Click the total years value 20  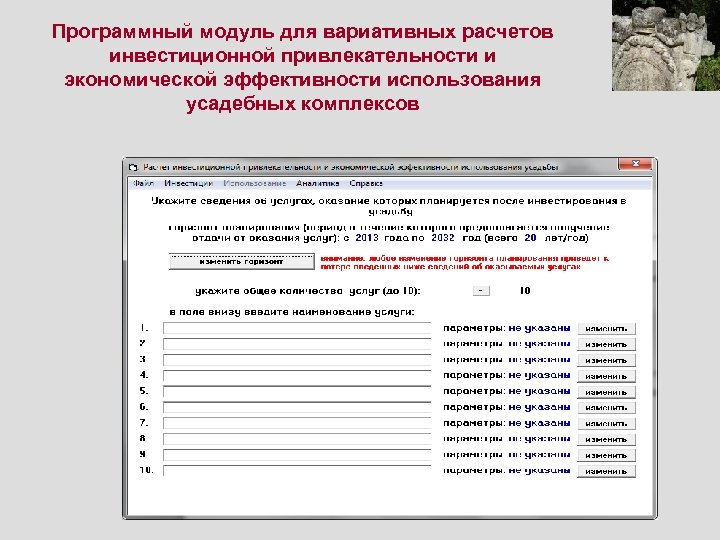(530, 238)
